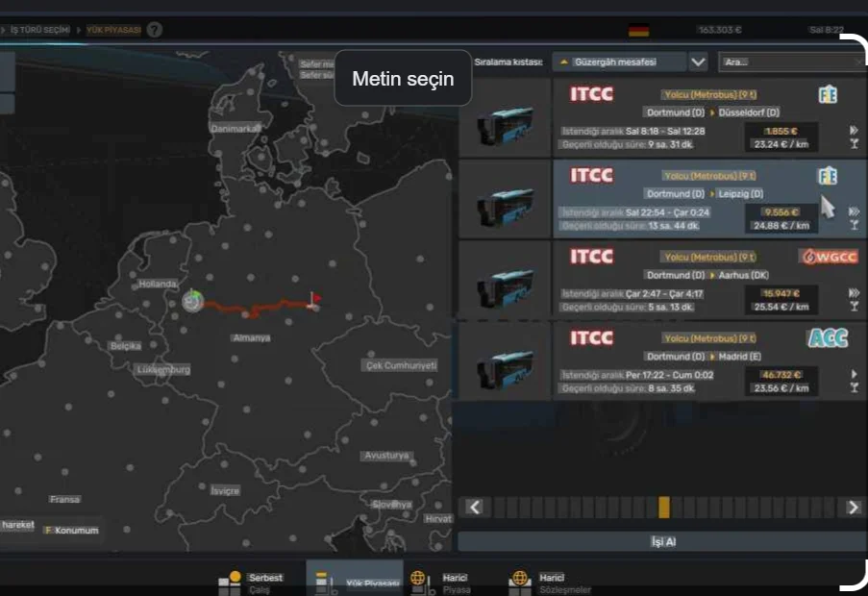Click the Dortmund start marker on map
This screenshot has height=596, width=868.
click(192, 301)
